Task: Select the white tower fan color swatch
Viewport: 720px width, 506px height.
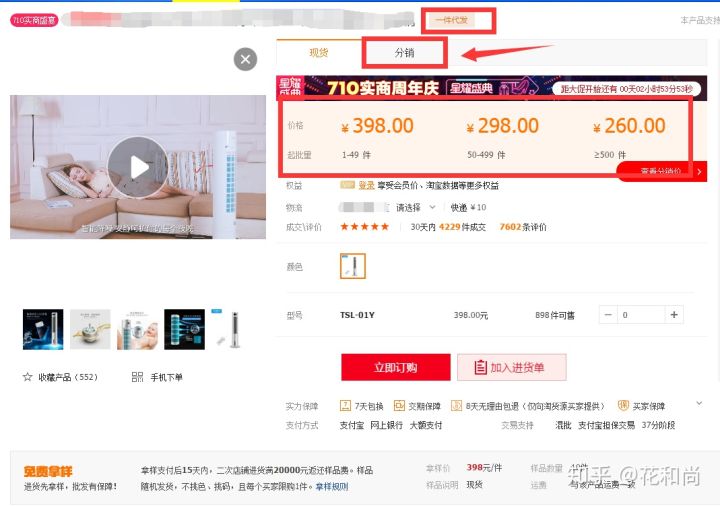Action: [x=353, y=266]
